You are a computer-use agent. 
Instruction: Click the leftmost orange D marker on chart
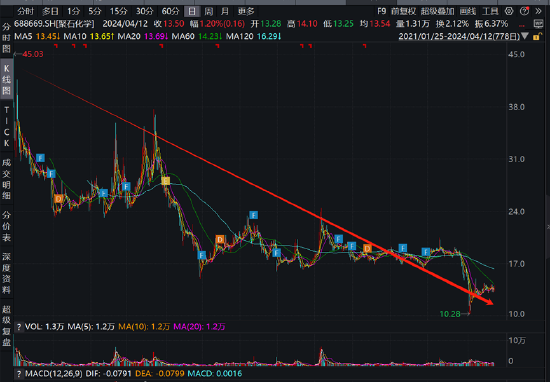coord(59,199)
